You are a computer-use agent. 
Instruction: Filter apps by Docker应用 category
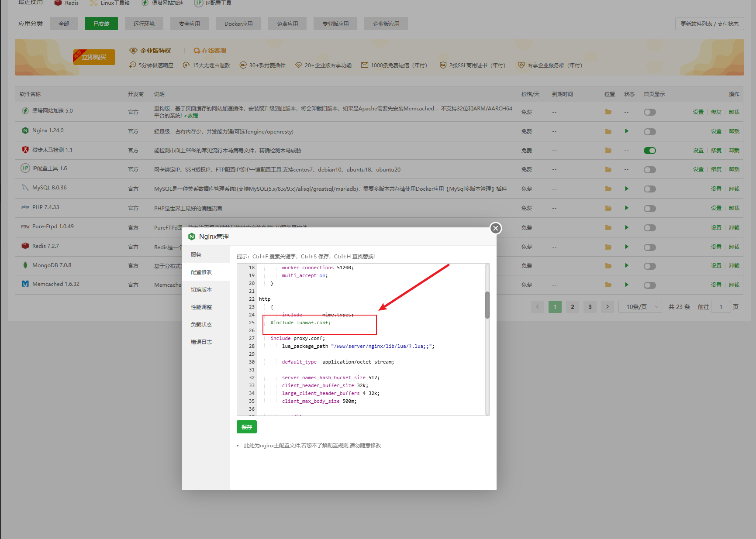[x=238, y=24]
